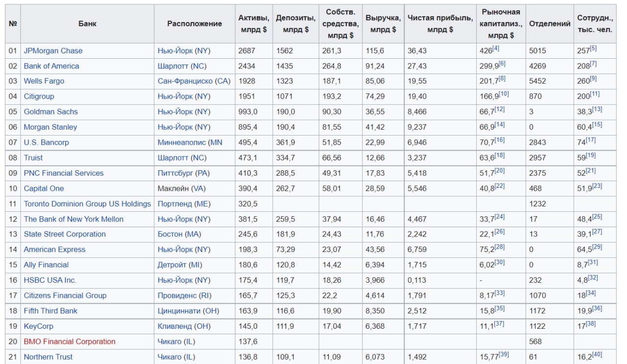Image resolution: width=627 pixels, height=364 pixels.
Task: Click the U.S. Bancorp link
Action: 47,142
